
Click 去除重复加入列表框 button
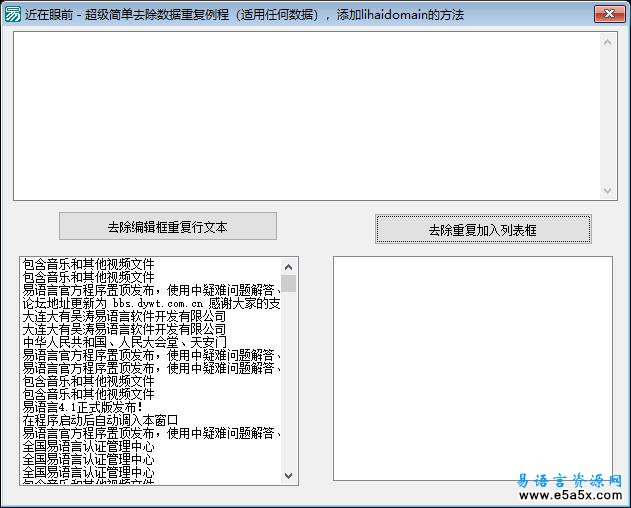coord(483,229)
